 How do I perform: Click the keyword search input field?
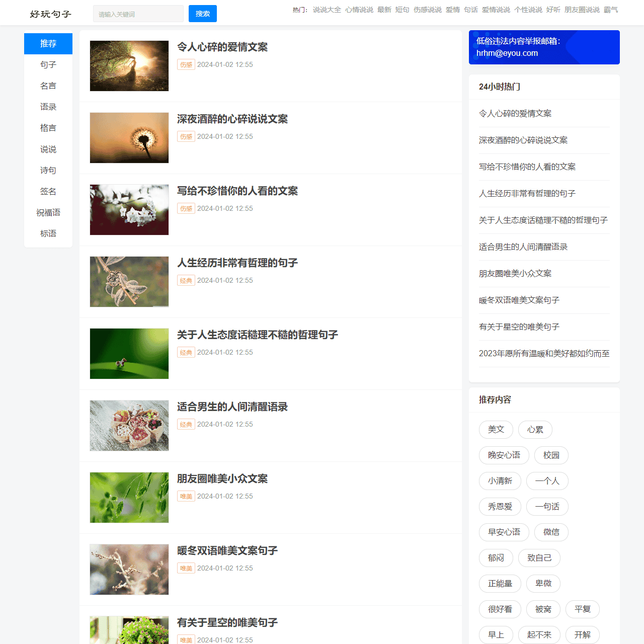tap(138, 14)
